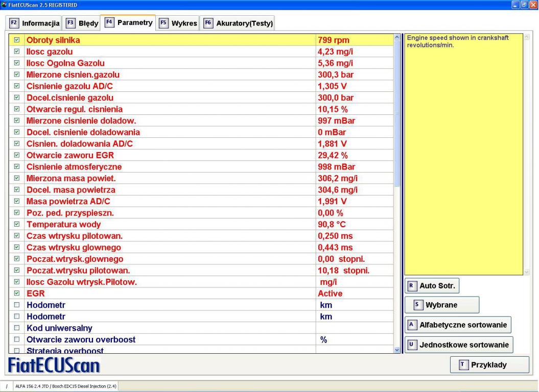Enable the Kod uniwersalny checkbox

17,327
